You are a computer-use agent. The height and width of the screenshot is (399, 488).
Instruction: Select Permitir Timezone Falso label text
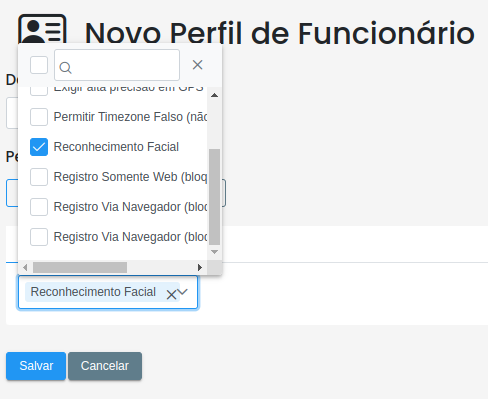pyautogui.click(x=130, y=117)
